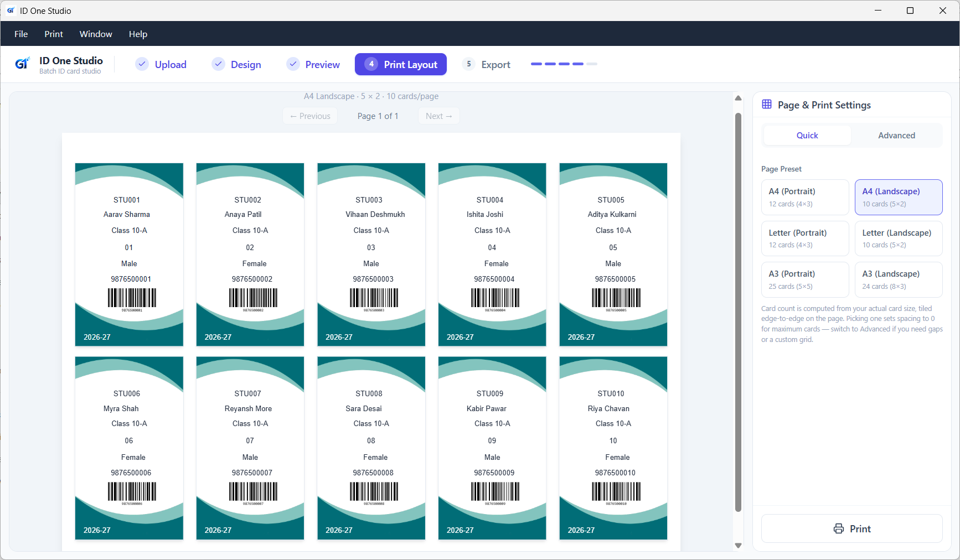Click the STU009 Kabir Pawar card
Screen dimensions: 960x560
pos(492,448)
